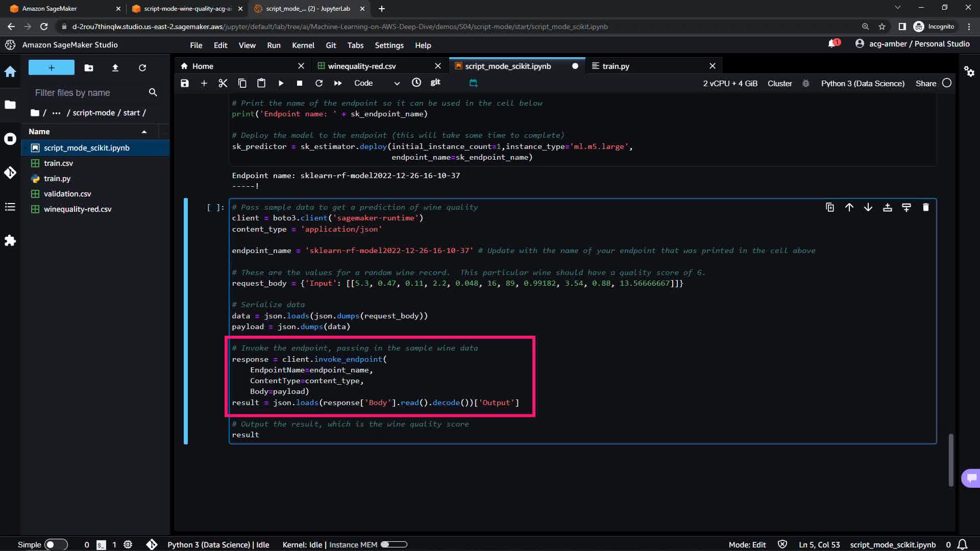Save the notebook using the disk icon
This screenshot has width=980, height=551.
point(185,83)
